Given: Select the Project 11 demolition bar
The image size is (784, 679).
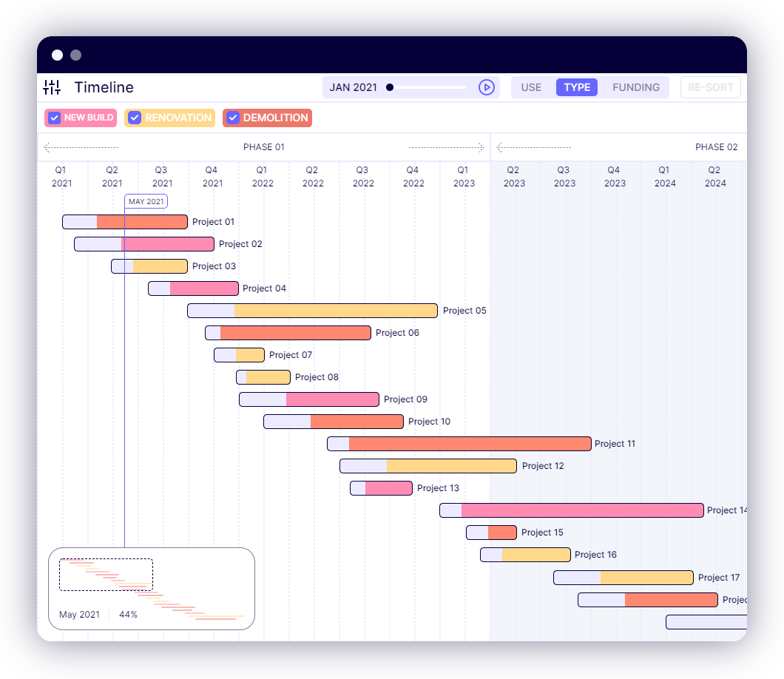Looking at the screenshot, I should click(470, 444).
